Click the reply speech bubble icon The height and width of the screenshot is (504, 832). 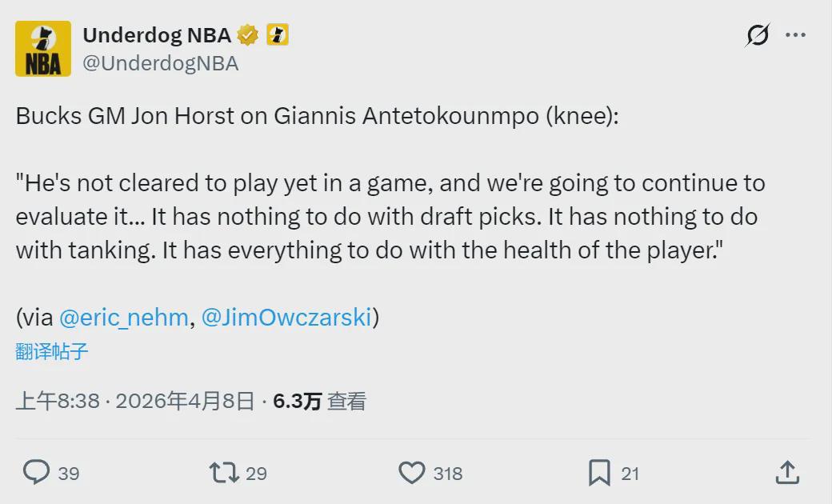(x=36, y=473)
